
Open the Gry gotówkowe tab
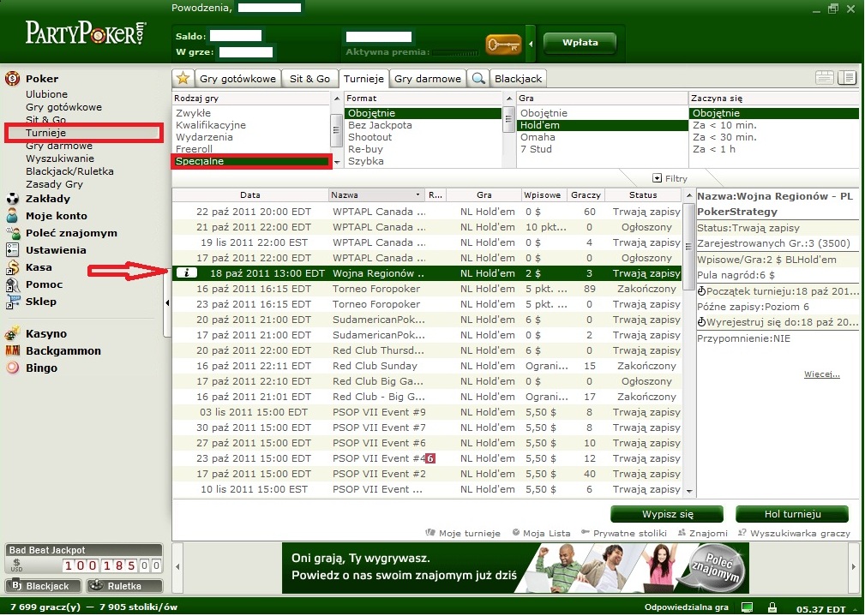tap(237, 78)
